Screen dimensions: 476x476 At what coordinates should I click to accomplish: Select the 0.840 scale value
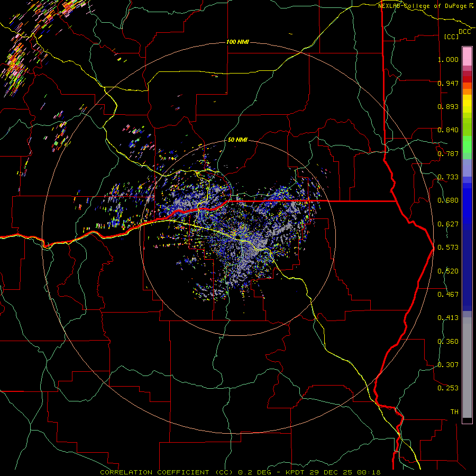pyautogui.click(x=448, y=130)
